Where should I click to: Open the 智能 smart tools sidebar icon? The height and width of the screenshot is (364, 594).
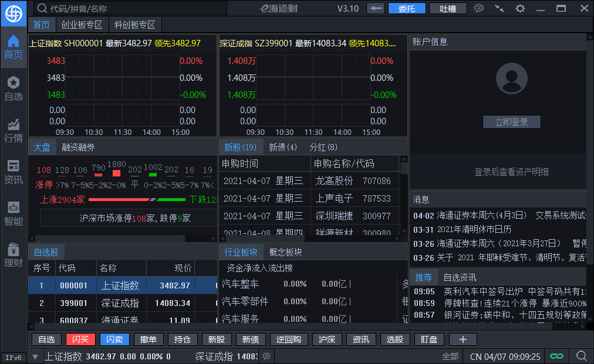[14, 213]
